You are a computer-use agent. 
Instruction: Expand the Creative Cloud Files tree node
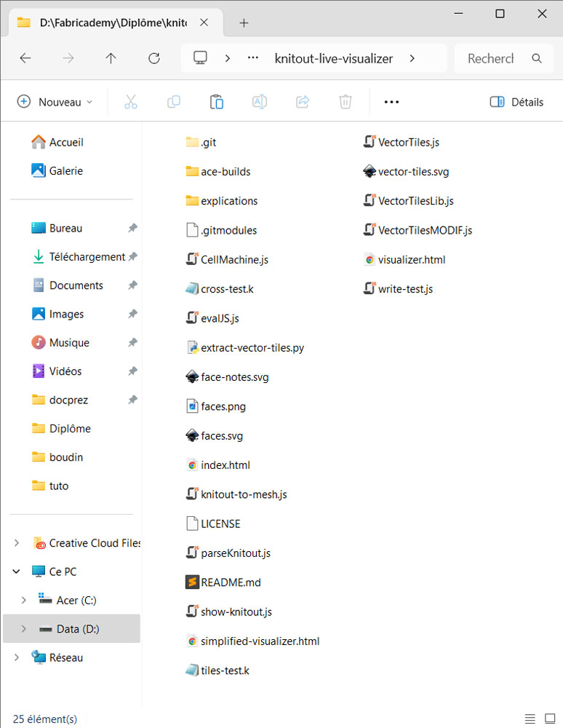[x=17, y=543]
